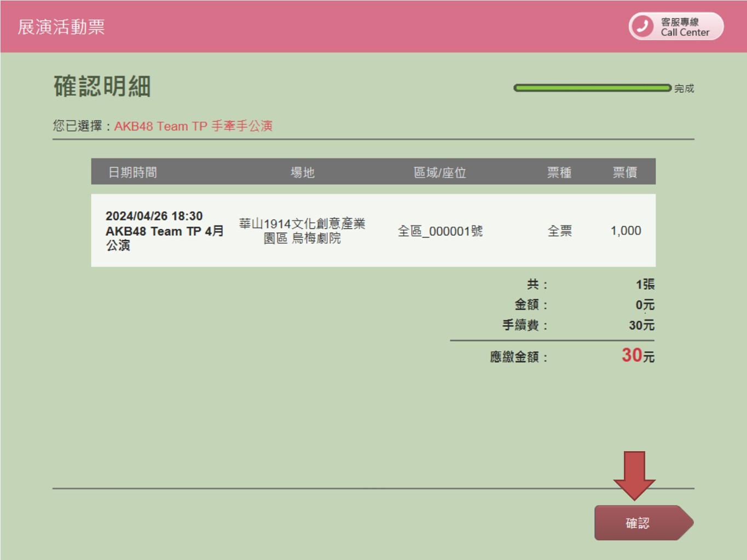Click the 1,000 ticket price value
This screenshot has height=560, width=747.
(x=626, y=231)
